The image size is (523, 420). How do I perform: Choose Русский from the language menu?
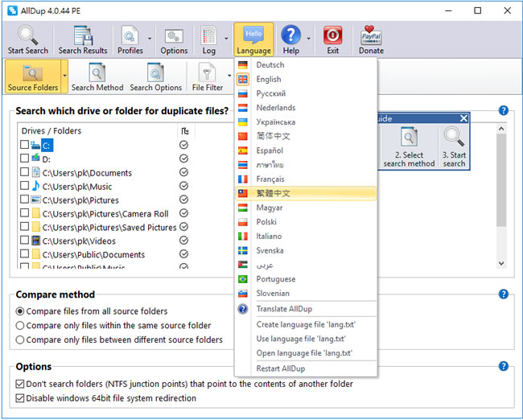[306, 93]
